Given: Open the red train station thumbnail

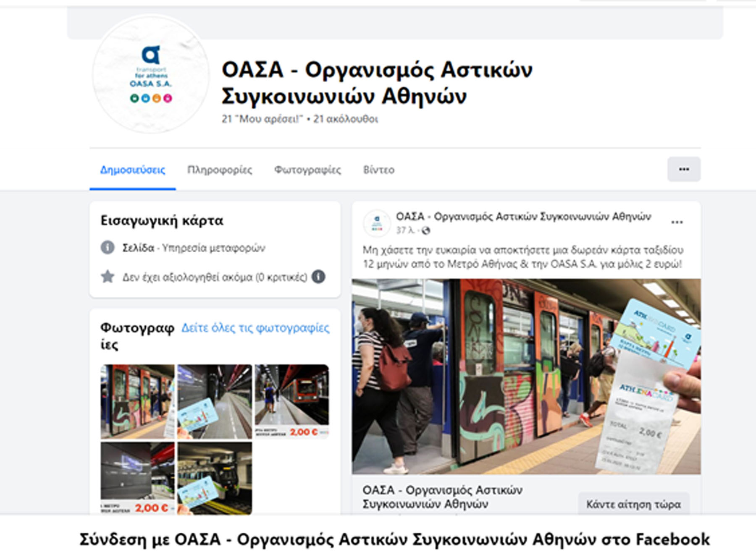Looking at the screenshot, I should click(292, 401).
